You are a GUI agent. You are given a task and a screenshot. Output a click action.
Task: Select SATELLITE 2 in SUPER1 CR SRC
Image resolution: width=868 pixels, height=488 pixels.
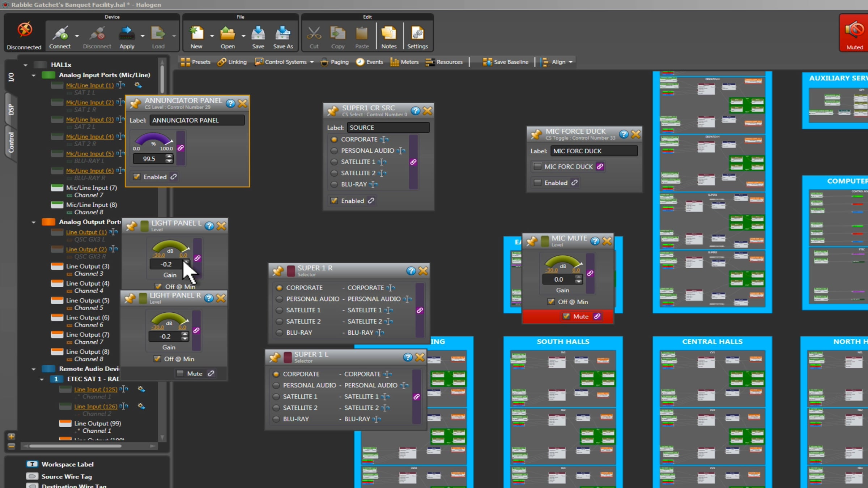334,173
